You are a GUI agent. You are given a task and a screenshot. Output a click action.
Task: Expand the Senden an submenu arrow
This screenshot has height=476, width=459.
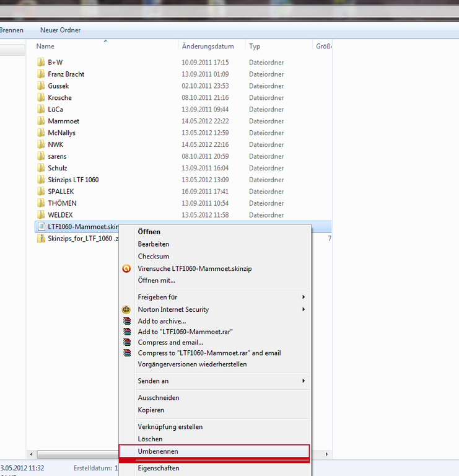(x=304, y=381)
